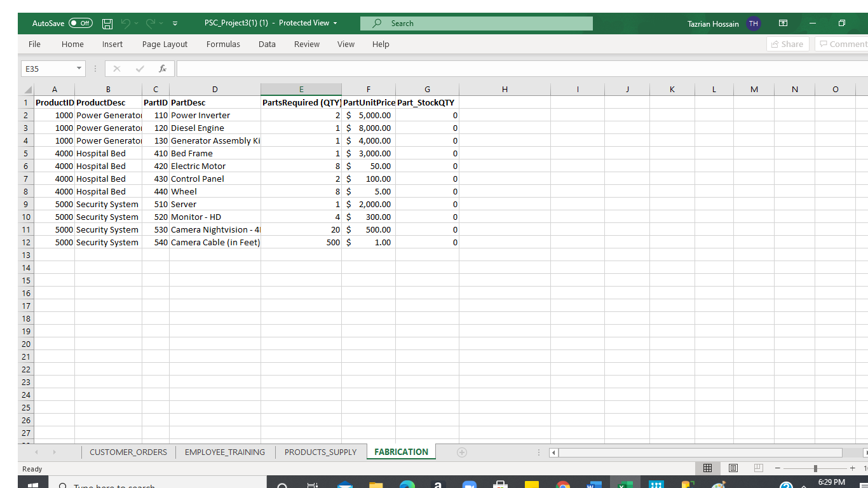Viewport: 868px width, 488px height.
Task: Switch to Page Layout view icon
Action: click(x=733, y=468)
